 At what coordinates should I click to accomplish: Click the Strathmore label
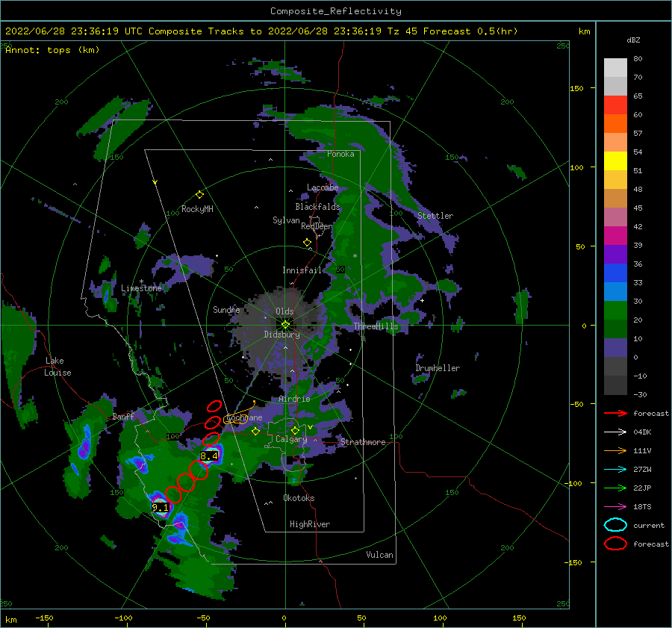(363, 442)
